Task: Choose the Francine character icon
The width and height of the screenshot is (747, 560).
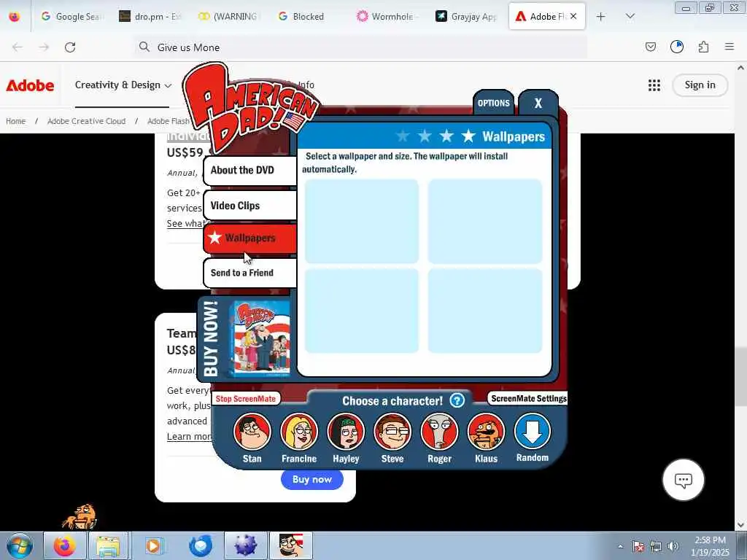Action: (x=298, y=432)
